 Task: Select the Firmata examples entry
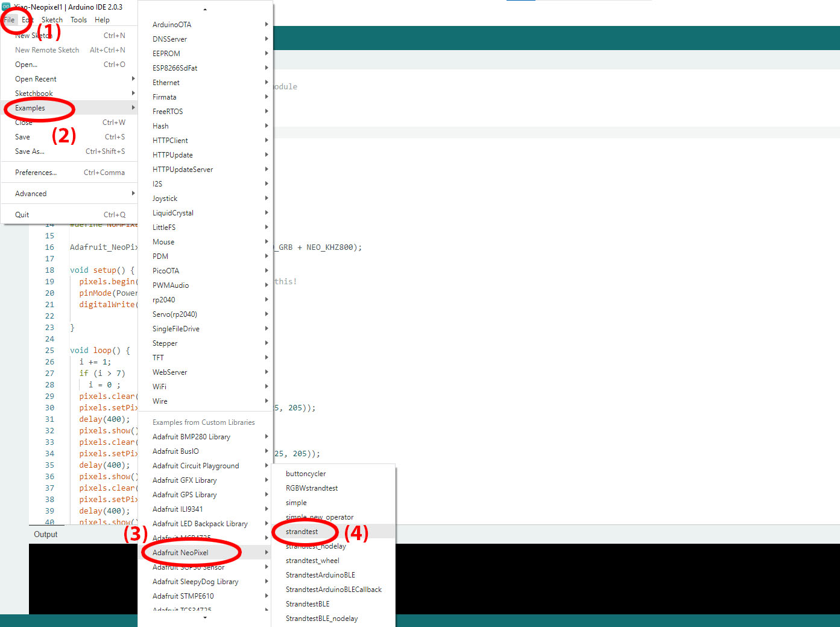pyautogui.click(x=205, y=97)
